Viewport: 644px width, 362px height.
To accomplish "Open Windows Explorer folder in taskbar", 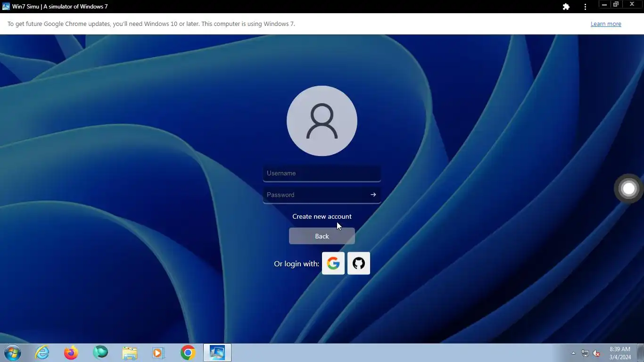I will click(130, 353).
